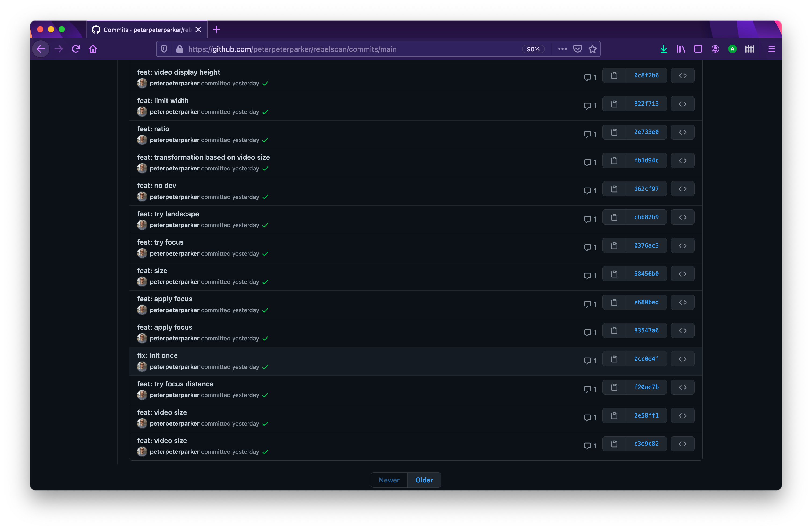
Task: Open comments on 'feat: ratio' commit
Action: coord(590,134)
